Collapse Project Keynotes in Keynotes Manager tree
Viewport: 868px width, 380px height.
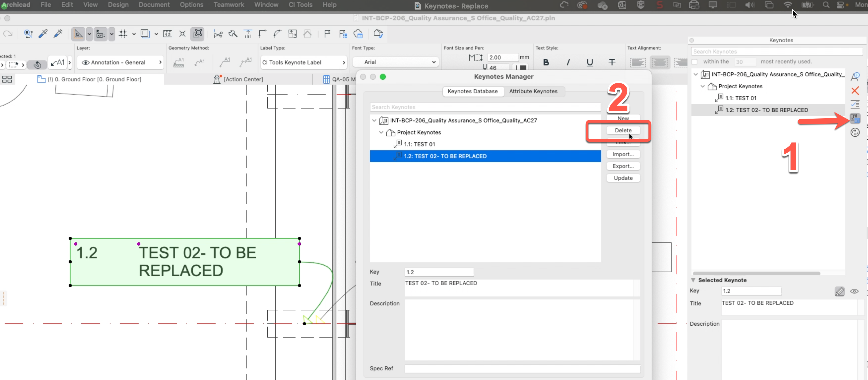pos(381,132)
